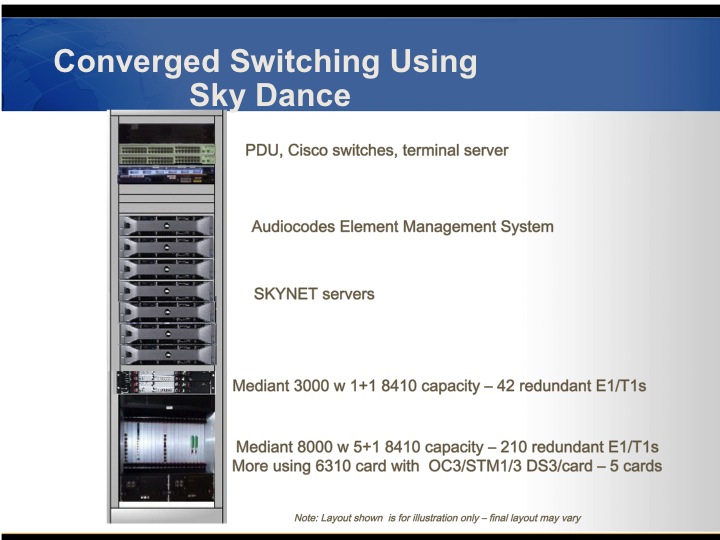Screen dimensions: 720x540
Task: Click the blue terminal server unit in rack
Action: (x=166, y=174)
